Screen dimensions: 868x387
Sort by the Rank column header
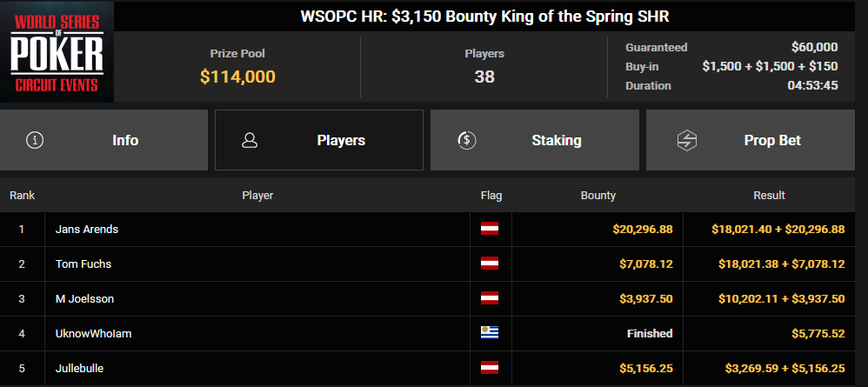[22, 196]
